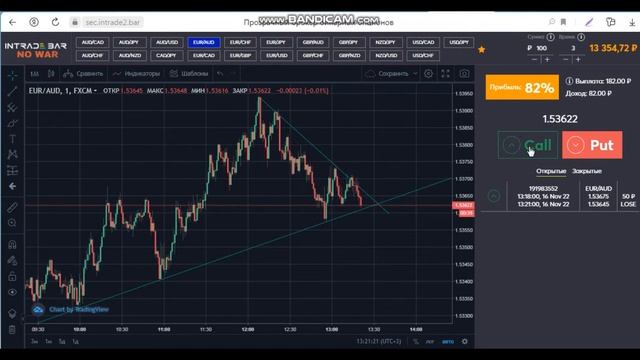Open chart settings gear in top toolbar

point(428,73)
